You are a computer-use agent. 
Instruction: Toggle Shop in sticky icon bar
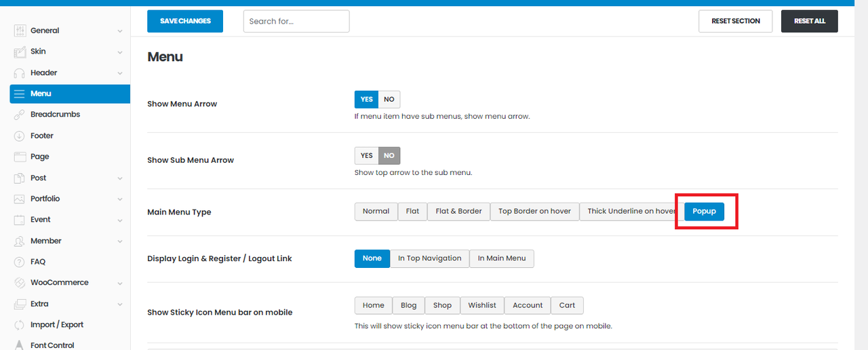click(442, 305)
